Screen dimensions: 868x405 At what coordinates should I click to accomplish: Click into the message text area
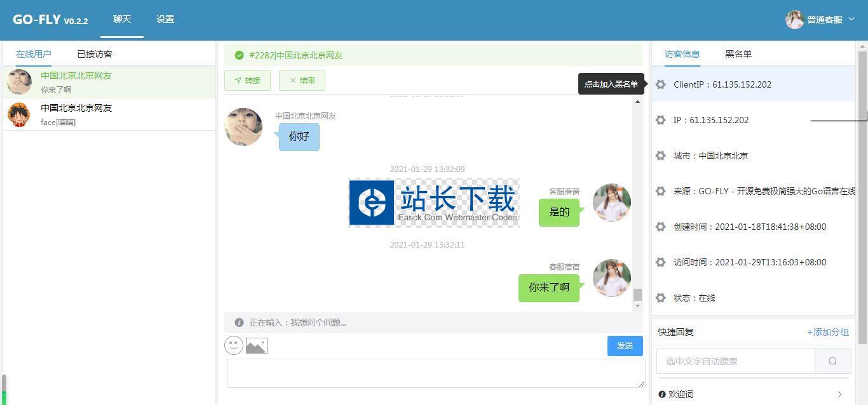click(436, 373)
